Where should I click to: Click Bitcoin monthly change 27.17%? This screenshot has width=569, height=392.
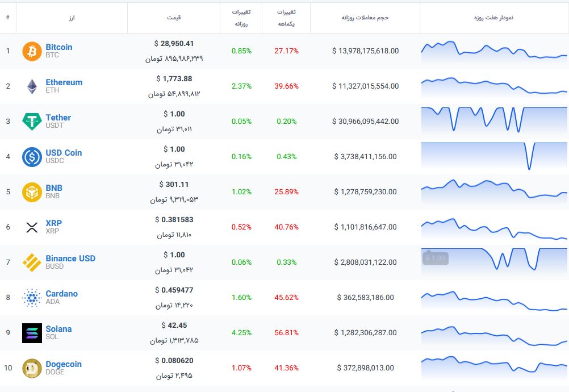click(286, 51)
